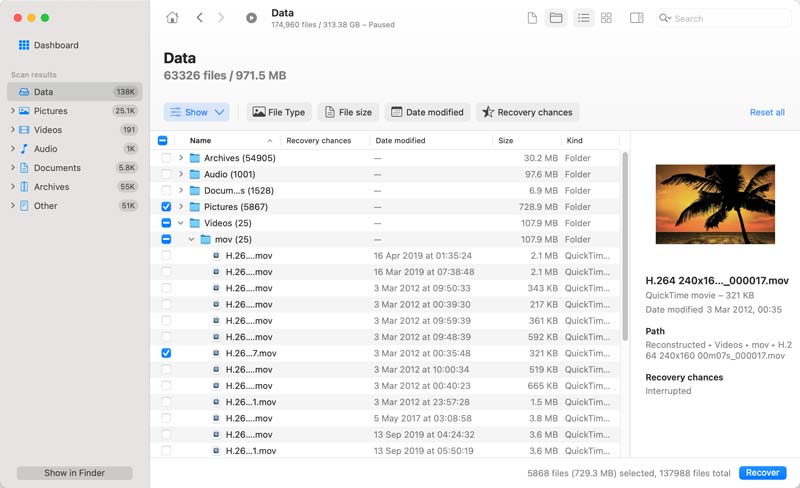Screen dimensions: 800x488
Task: Check the file dated 16 Apr 2019
Action: pos(166,256)
